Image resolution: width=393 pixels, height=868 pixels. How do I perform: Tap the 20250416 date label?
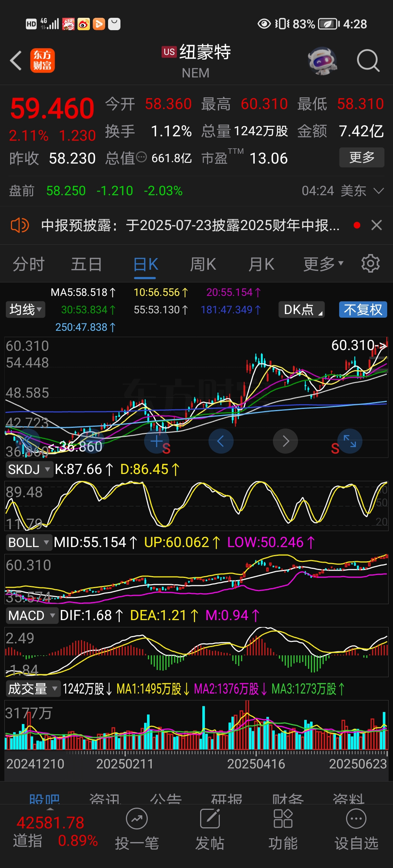pyautogui.click(x=256, y=764)
